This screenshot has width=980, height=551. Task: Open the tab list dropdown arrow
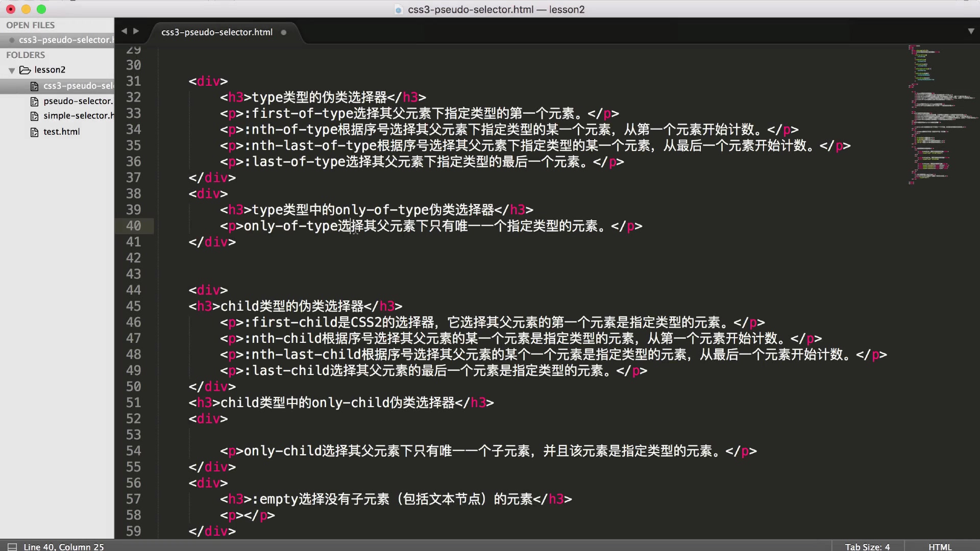pyautogui.click(x=971, y=31)
